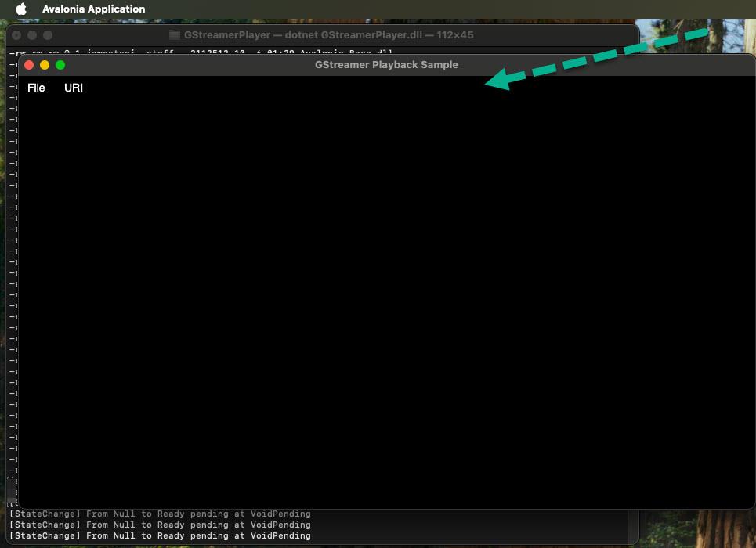Click the bottom-most [StateChange] log line
This screenshot has width=756, height=548.
tap(160, 536)
